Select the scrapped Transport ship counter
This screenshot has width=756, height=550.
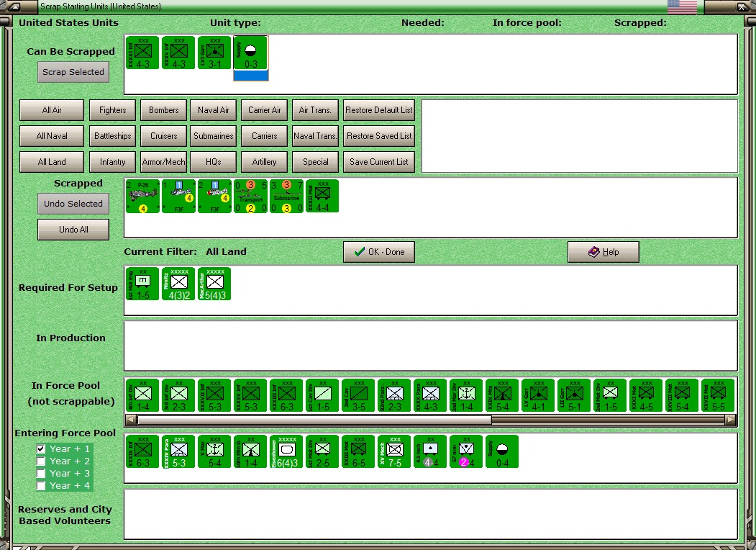pos(251,196)
